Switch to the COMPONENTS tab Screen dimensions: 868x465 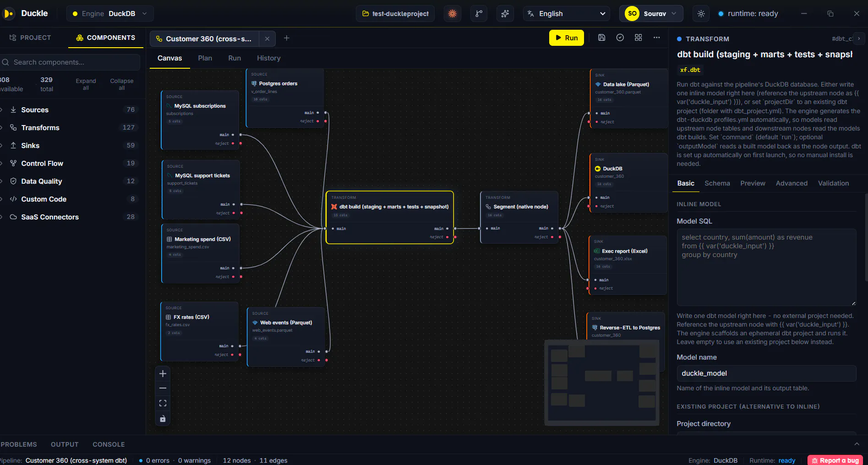tap(106, 38)
